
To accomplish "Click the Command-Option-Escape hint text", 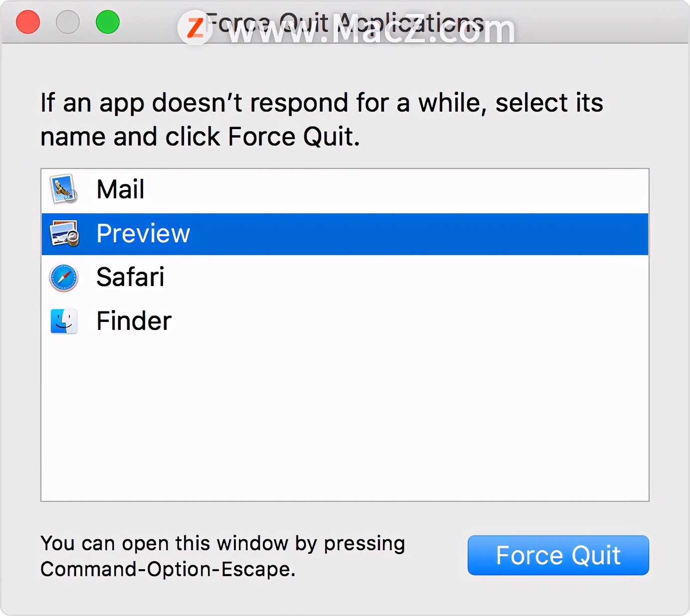I will click(x=223, y=556).
